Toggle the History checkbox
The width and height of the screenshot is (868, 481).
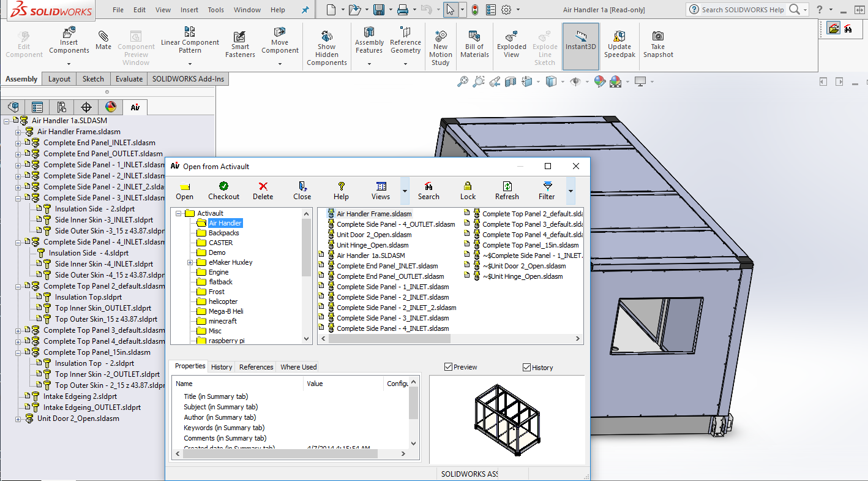pyautogui.click(x=526, y=367)
